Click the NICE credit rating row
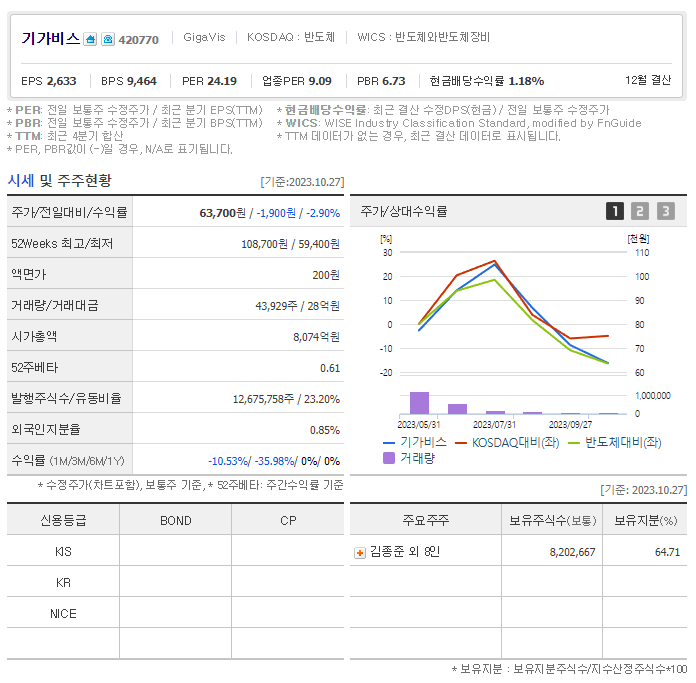 coord(175,614)
